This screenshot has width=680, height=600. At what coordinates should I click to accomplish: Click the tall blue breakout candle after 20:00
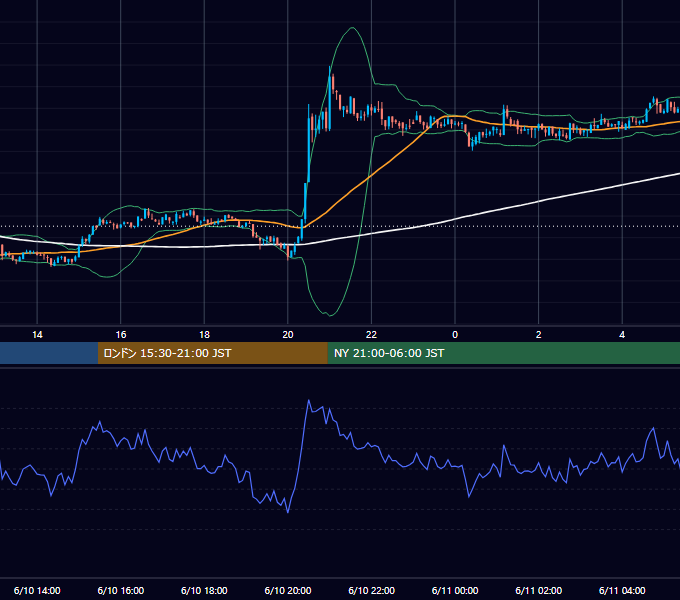click(x=309, y=143)
